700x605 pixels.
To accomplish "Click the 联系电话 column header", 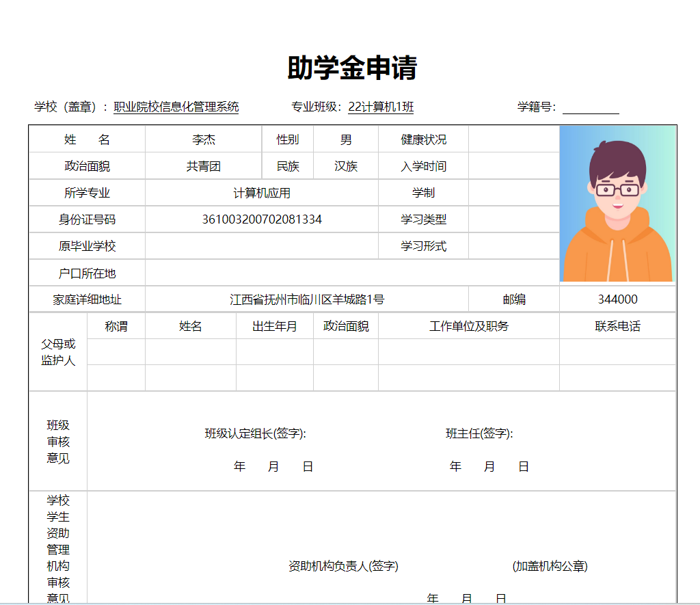I will click(x=617, y=326).
